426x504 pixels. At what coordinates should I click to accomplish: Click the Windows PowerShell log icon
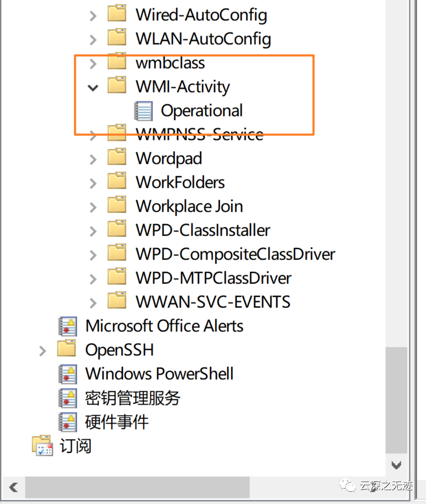pos(67,374)
